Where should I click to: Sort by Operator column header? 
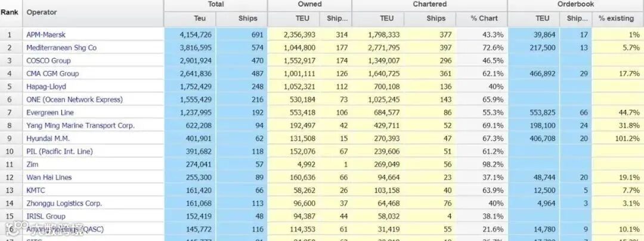point(42,13)
